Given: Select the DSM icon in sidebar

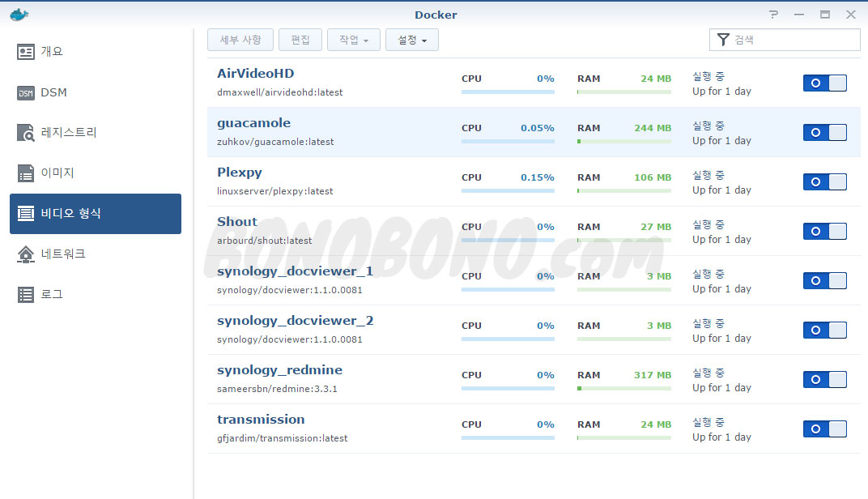Looking at the screenshot, I should point(25,93).
